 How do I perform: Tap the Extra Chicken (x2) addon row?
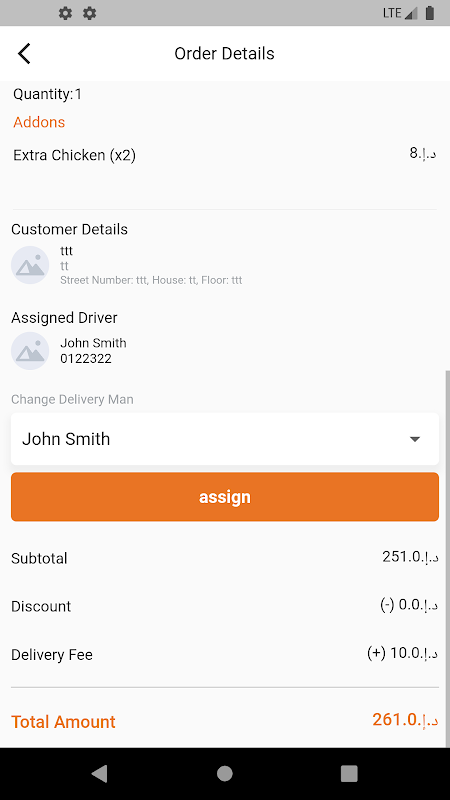(225, 155)
